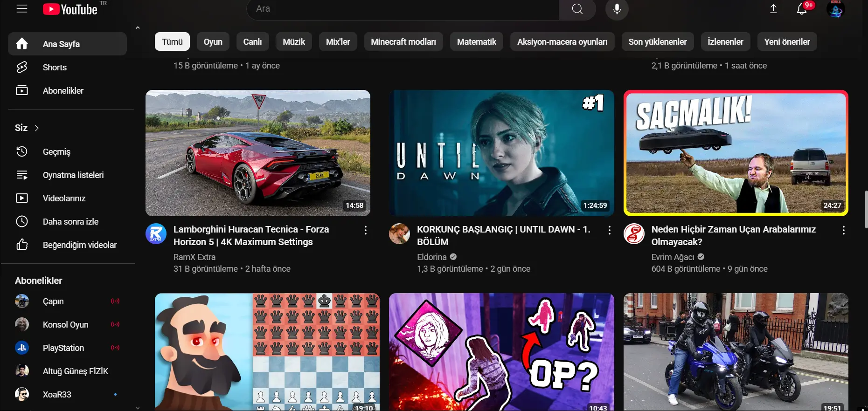
Task: Click the page vertical scrollbar
Action: (x=866, y=209)
